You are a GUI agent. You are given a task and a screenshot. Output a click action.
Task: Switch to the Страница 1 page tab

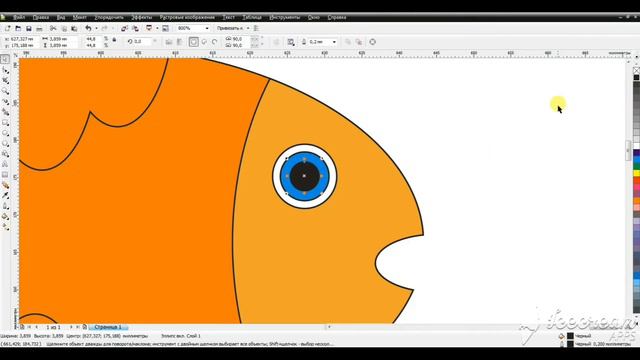coord(108,327)
